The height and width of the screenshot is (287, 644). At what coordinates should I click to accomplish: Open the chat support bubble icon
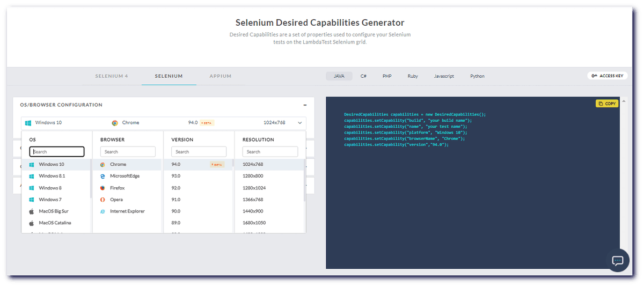(618, 260)
